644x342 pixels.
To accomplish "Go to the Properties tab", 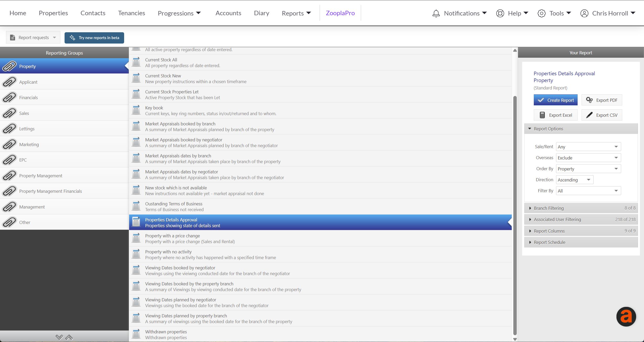I will tap(53, 13).
